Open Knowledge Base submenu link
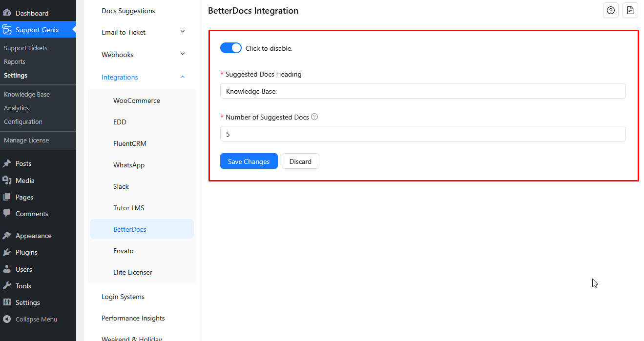Viewport: 644px width, 341px height. coord(27,94)
